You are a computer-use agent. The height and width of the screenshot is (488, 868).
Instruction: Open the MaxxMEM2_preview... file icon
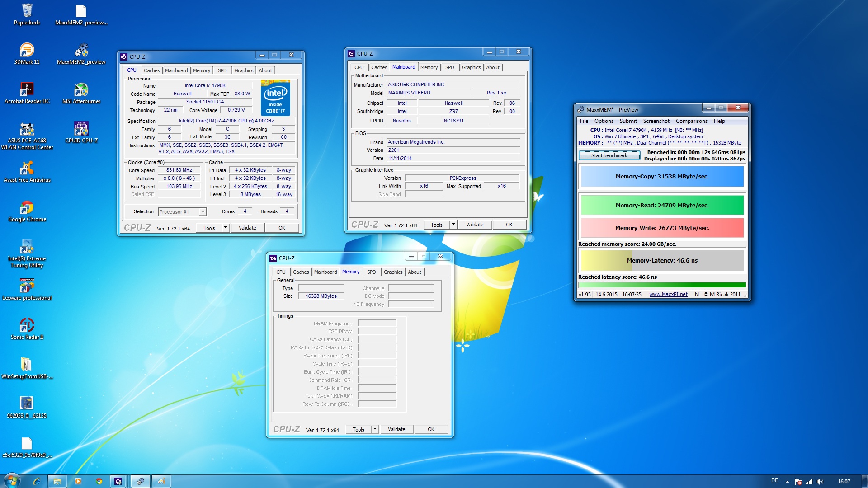[x=81, y=14]
